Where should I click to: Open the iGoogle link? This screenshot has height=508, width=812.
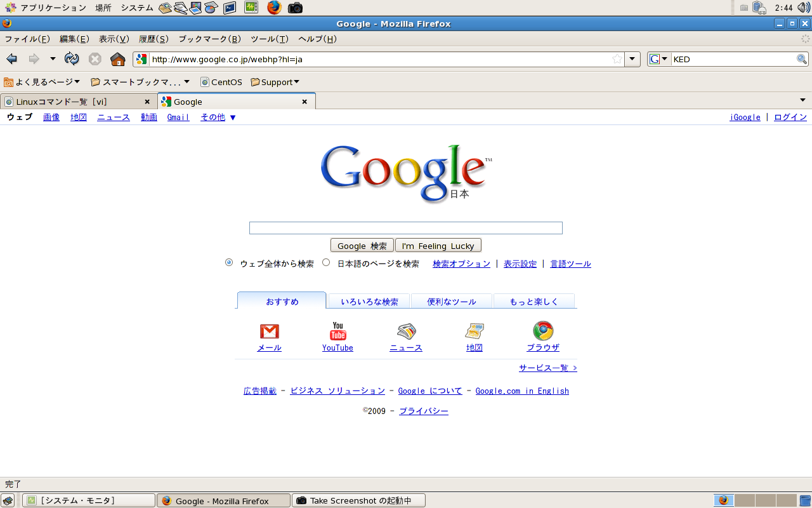click(745, 117)
